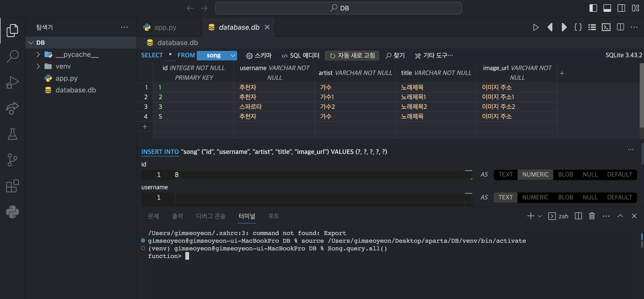Split the editor to the right
The height and width of the screenshot is (299, 644).
[x=620, y=27]
